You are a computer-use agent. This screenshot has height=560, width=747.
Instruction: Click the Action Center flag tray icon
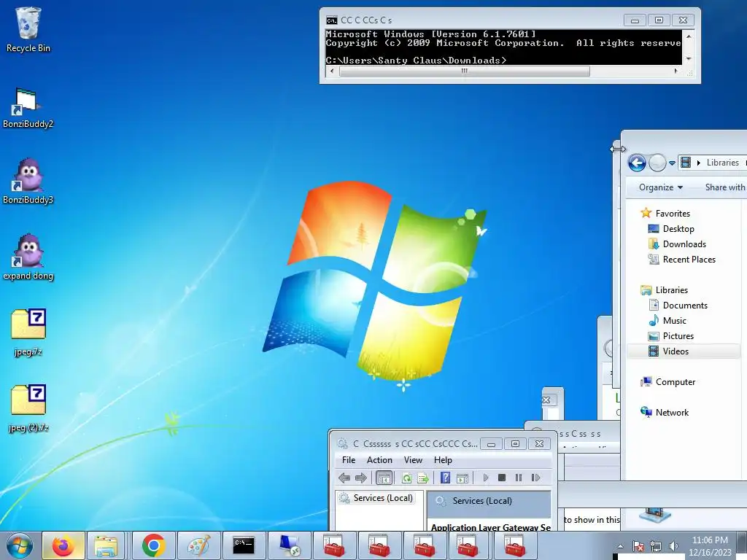638,545
